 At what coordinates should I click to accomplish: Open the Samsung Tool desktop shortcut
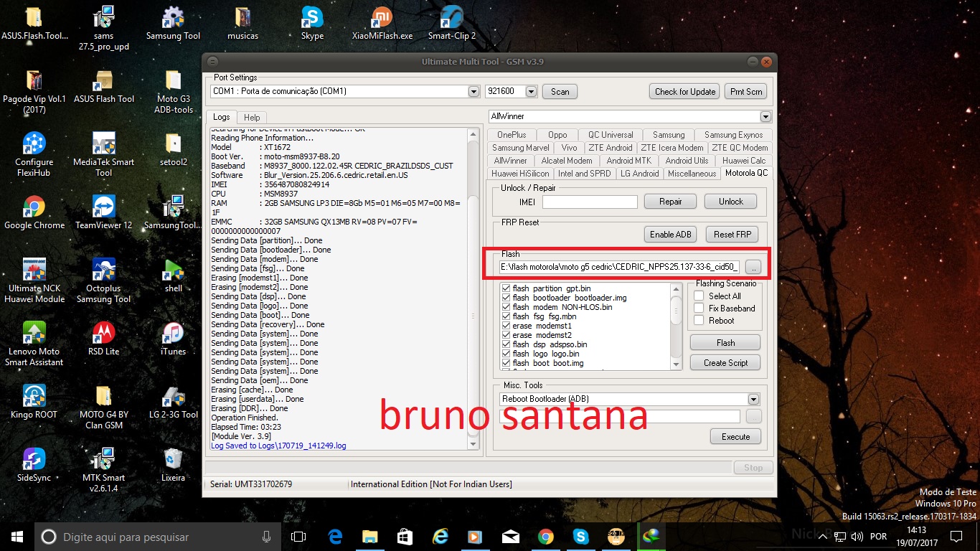[x=173, y=23]
